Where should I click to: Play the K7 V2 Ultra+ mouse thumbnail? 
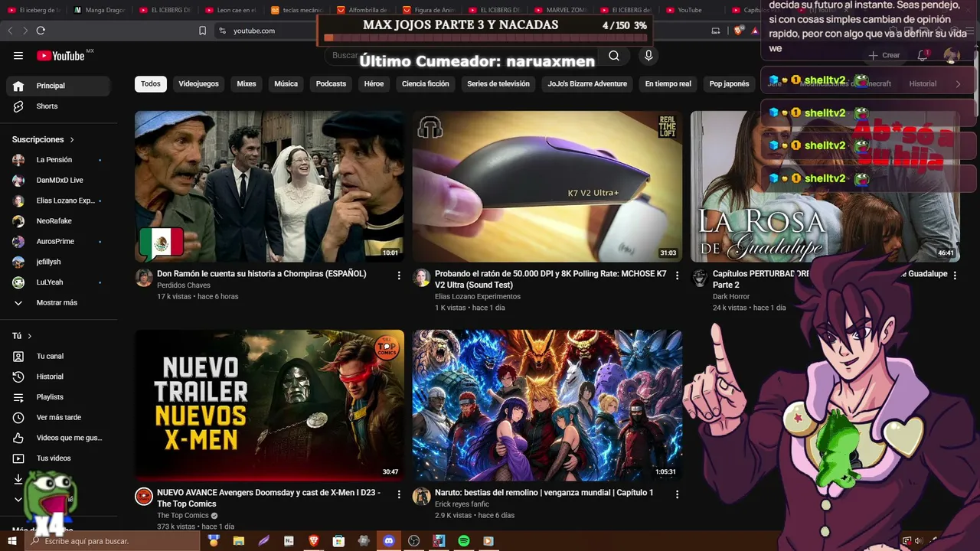[x=547, y=187]
